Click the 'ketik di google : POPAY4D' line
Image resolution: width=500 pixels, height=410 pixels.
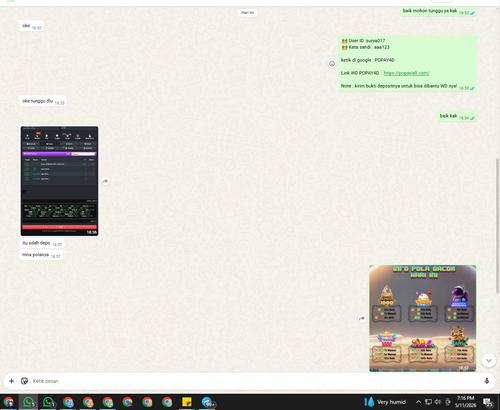[x=368, y=60]
